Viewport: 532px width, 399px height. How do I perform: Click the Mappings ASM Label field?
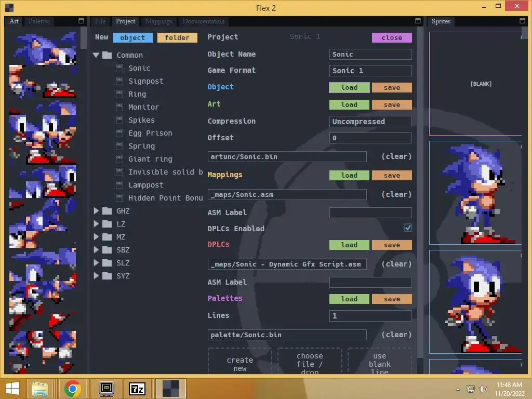click(x=370, y=212)
